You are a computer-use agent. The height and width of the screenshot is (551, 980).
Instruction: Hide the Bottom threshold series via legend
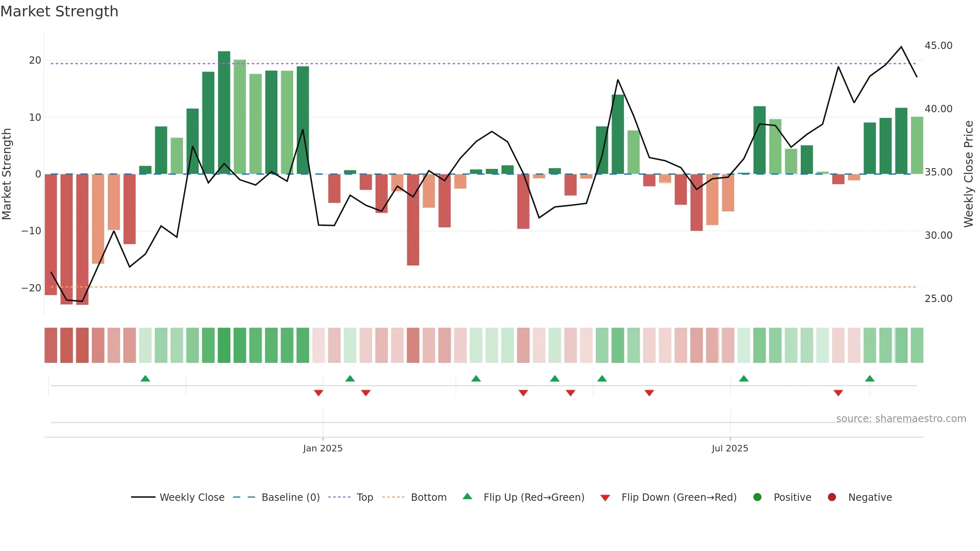[414, 497]
